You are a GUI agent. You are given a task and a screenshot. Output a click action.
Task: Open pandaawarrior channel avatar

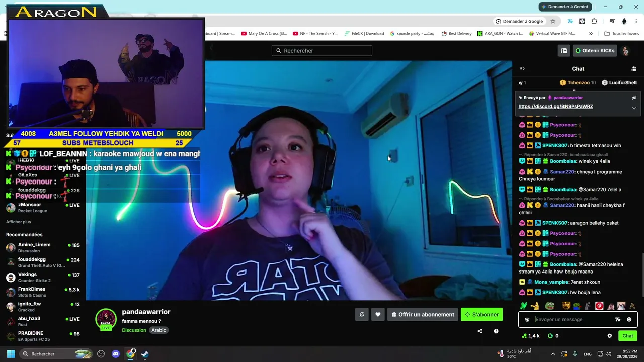pos(106,319)
